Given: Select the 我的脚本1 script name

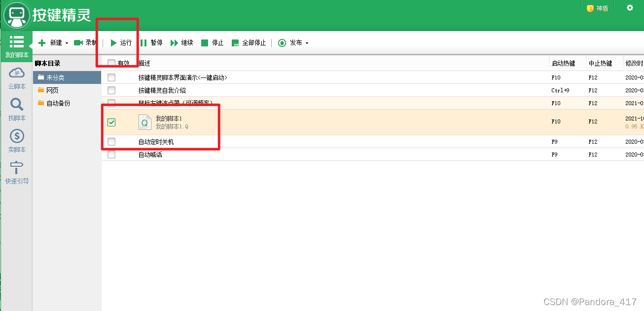Looking at the screenshot, I should (x=169, y=118).
